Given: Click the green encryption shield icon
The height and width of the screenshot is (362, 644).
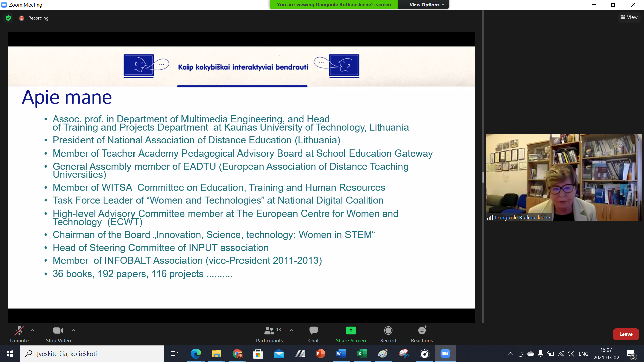Looking at the screenshot, I should tap(9, 18).
